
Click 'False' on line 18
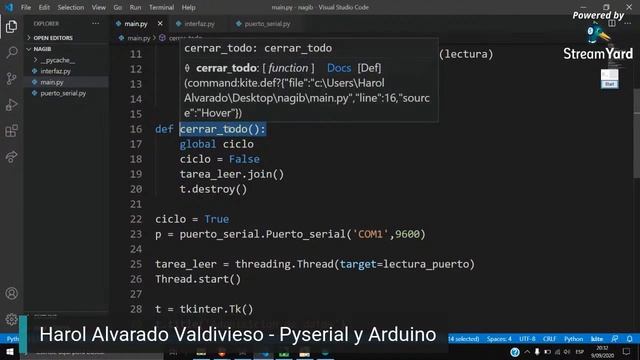(244, 159)
